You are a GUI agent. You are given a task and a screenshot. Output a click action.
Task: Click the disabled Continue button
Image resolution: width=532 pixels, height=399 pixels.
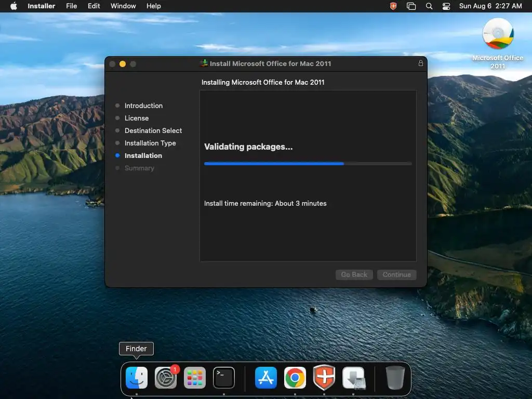tap(396, 274)
